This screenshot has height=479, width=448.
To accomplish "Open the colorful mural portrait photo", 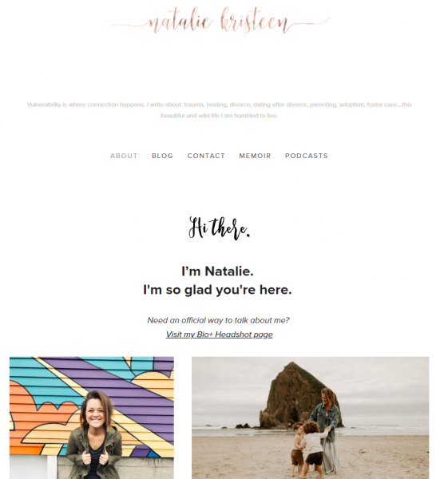I will [x=92, y=418].
